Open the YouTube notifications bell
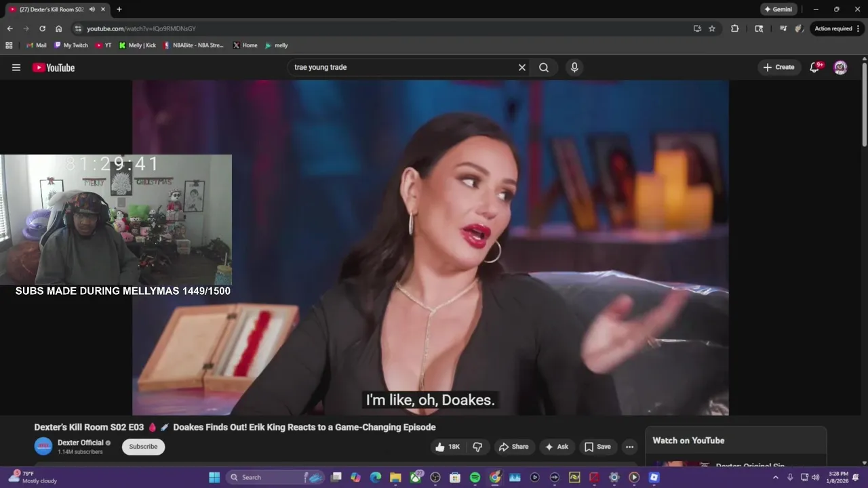868x488 pixels. coord(815,67)
